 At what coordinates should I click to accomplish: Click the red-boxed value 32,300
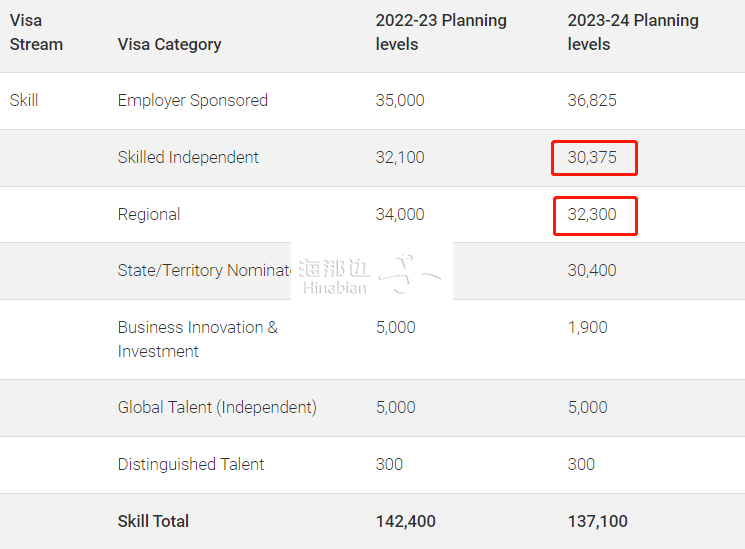click(x=594, y=215)
